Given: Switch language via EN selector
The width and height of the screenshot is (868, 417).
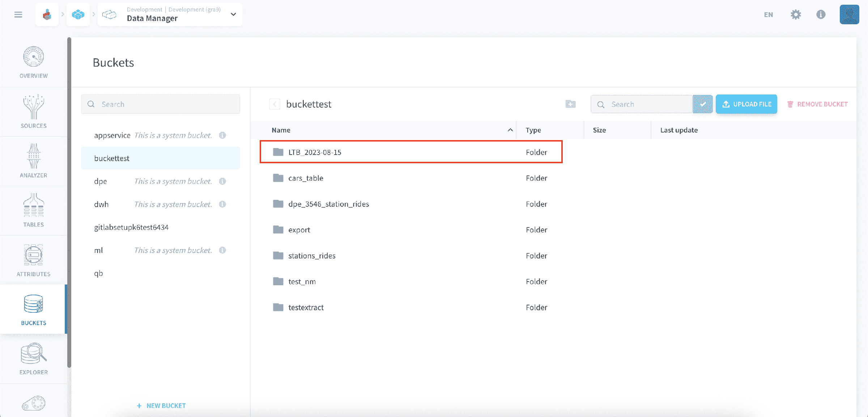Looking at the screenshot, I should pos(769,14).
